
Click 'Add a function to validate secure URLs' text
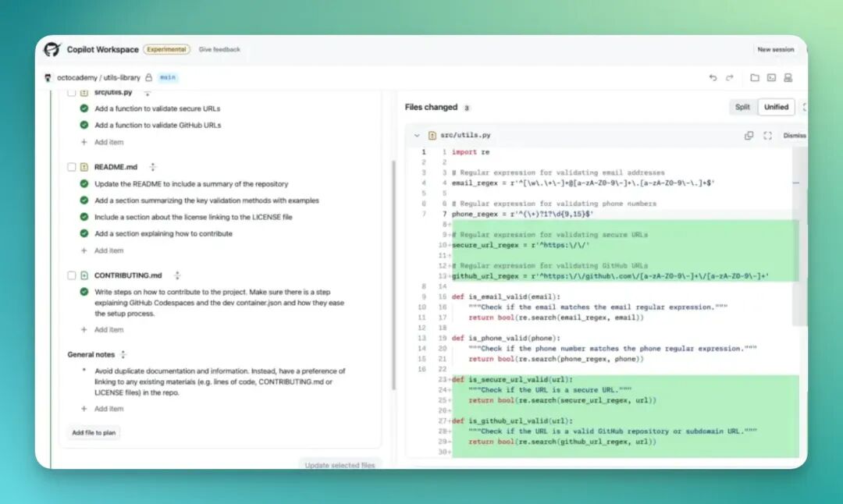click(x=158, y=108)
